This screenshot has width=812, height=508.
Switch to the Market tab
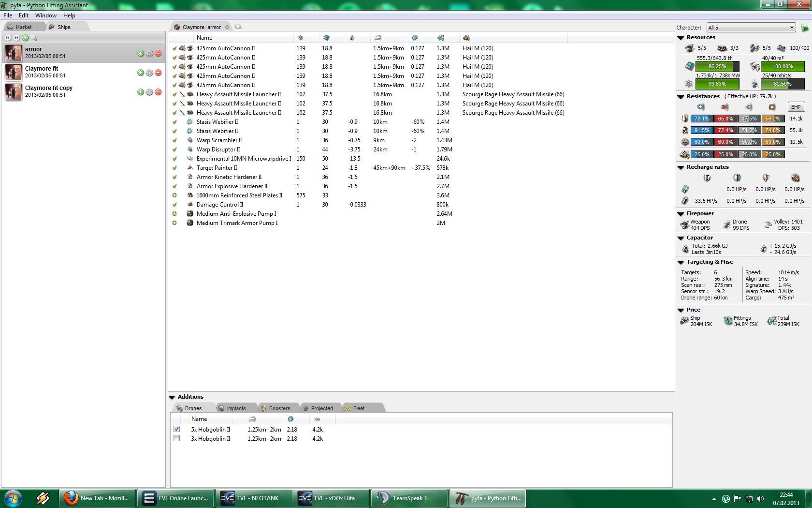click(23, 27)
